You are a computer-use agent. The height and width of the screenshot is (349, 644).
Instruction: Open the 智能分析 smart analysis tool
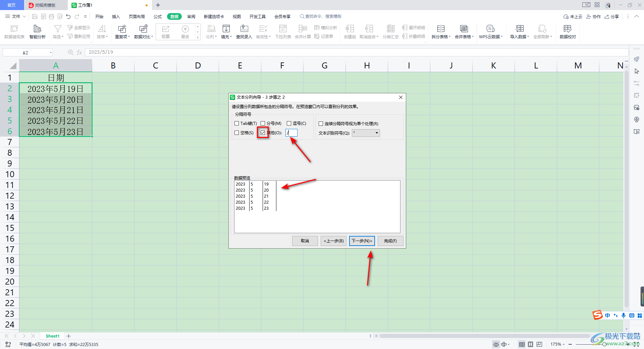click(x=38, y=32)
